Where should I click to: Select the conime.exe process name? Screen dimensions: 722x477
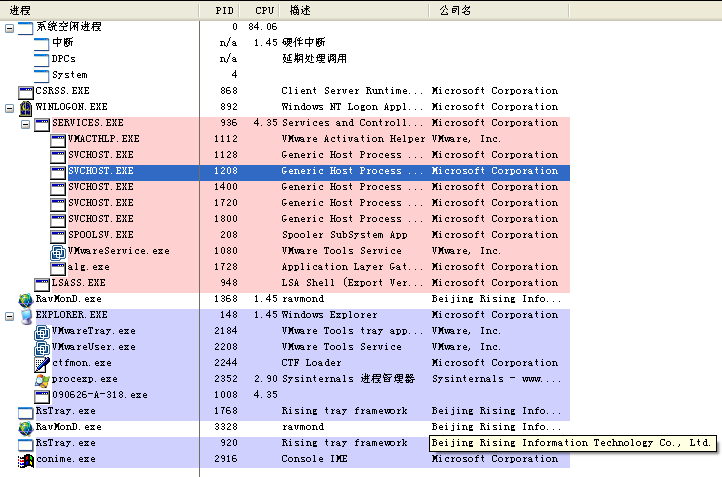point(66,459)
